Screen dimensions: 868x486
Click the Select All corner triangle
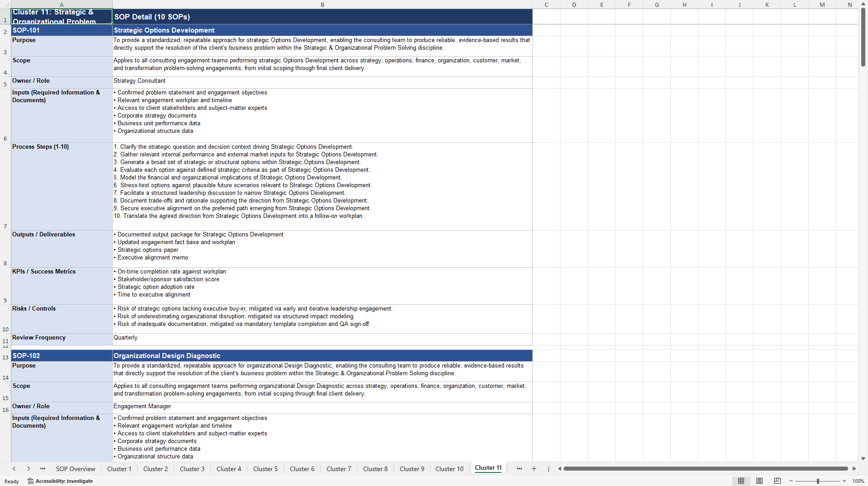[x=5, y=5]
